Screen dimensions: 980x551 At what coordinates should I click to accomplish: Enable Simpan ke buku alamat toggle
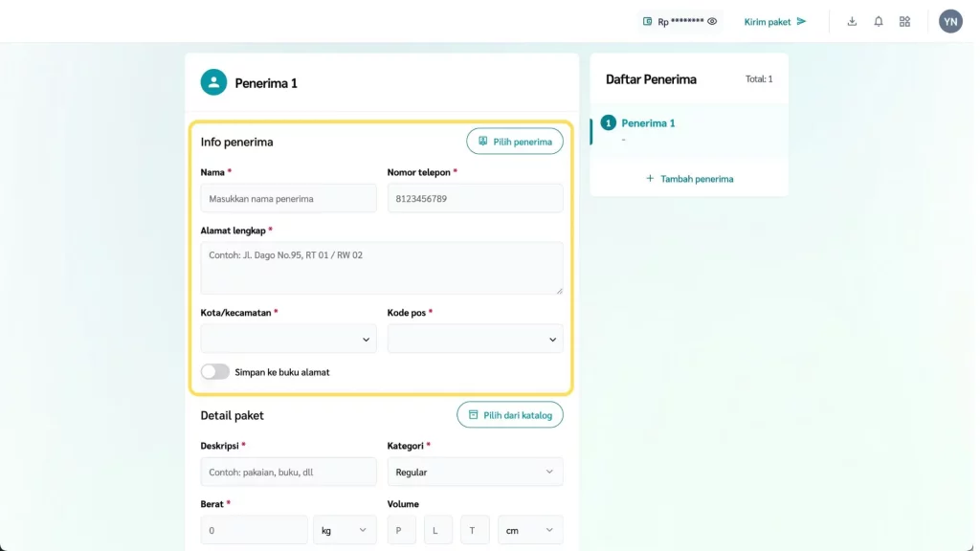tap(215, 372)
